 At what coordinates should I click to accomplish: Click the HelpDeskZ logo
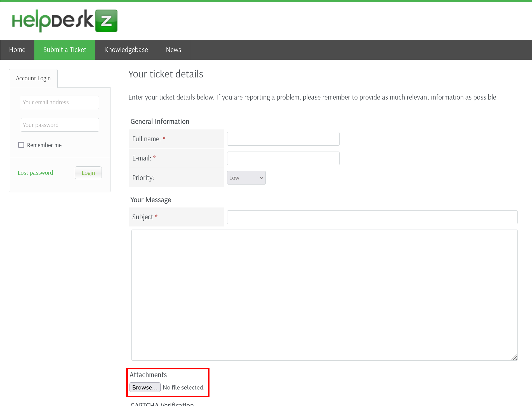coord(65,21)
